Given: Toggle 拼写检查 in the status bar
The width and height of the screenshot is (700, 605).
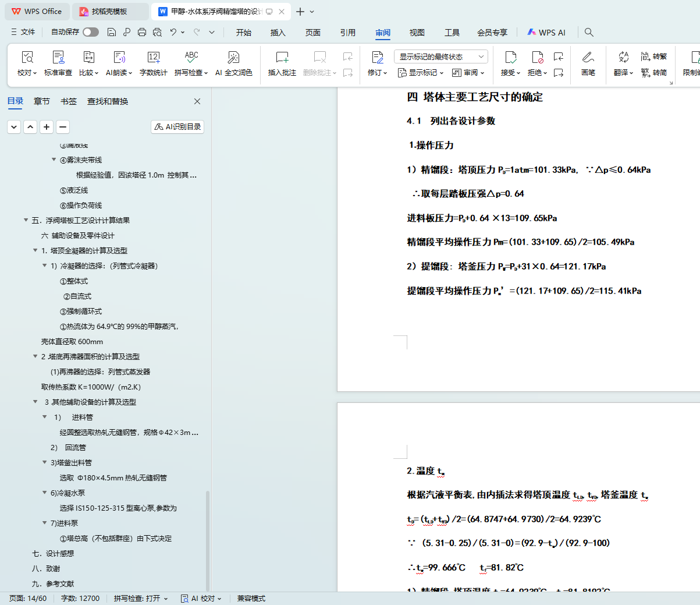Looking at the screenshot, I should pos(140,598).
